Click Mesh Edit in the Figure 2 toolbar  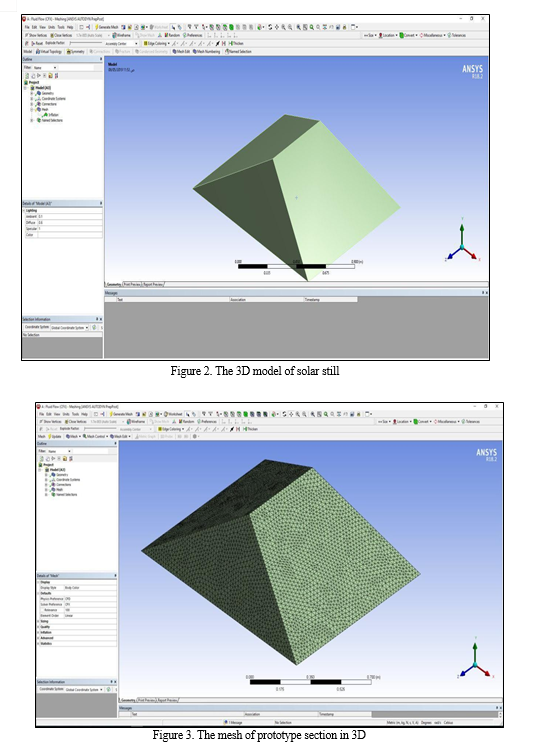pyautogui.click(x=181, y=52)
